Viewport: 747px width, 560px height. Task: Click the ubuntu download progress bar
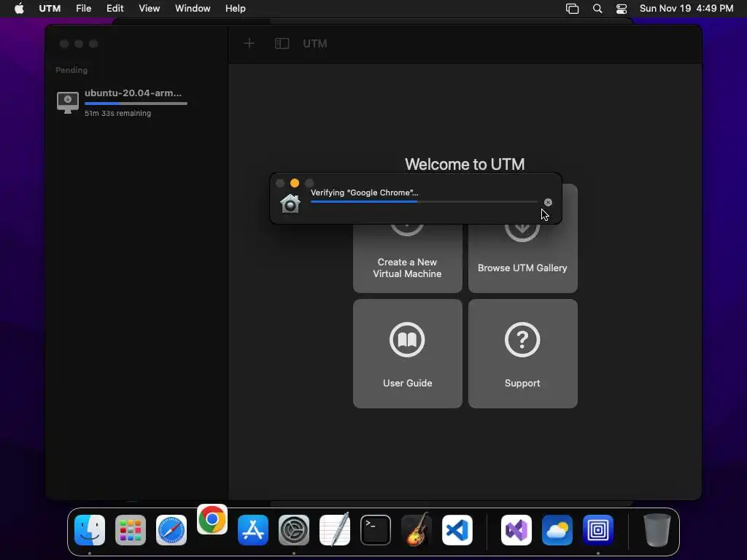tap(136, 104)
